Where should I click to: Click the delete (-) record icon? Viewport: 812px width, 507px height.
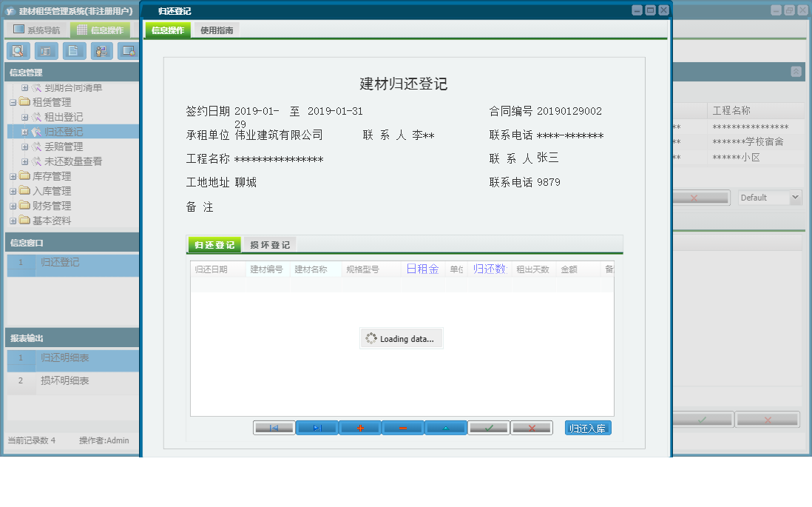(x=402, y=427)
